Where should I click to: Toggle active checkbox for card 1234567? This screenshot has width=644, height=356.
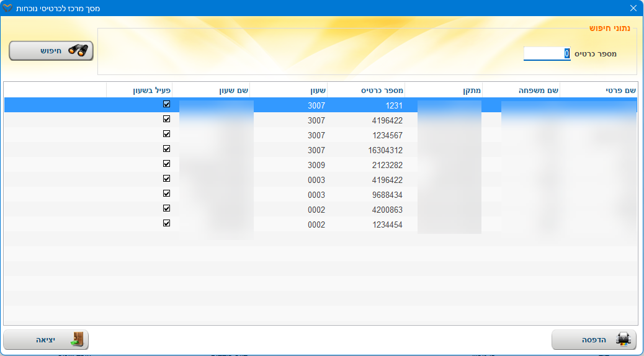click(166, 135)
